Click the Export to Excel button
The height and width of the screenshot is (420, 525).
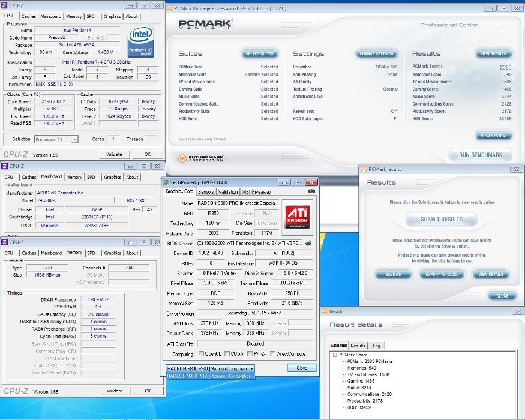point(442,274)
